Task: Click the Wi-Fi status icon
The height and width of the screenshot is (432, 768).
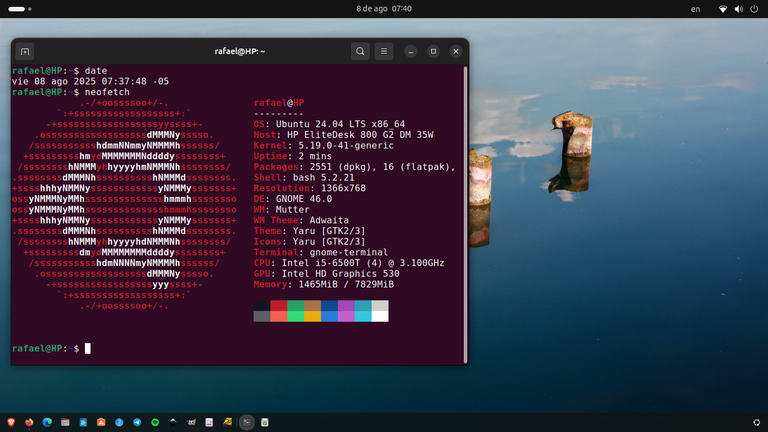Action: (723, 9)
